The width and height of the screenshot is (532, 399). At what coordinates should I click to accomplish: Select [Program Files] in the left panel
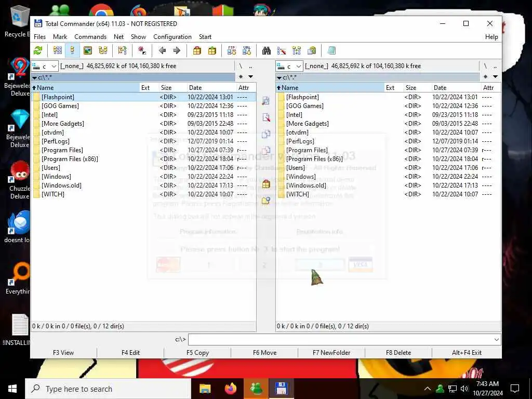pyautogui.click(x=143, y=150)
